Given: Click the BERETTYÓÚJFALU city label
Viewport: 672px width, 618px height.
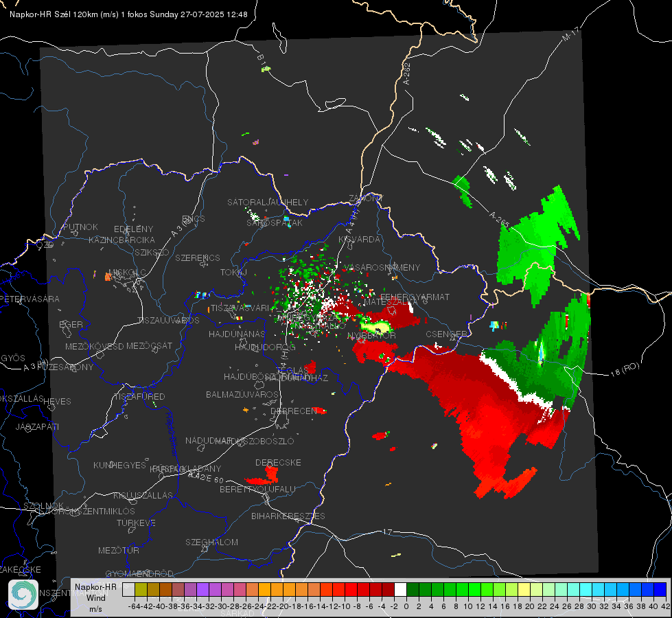Looking at the screenshot, I should [x=257, y=489].
